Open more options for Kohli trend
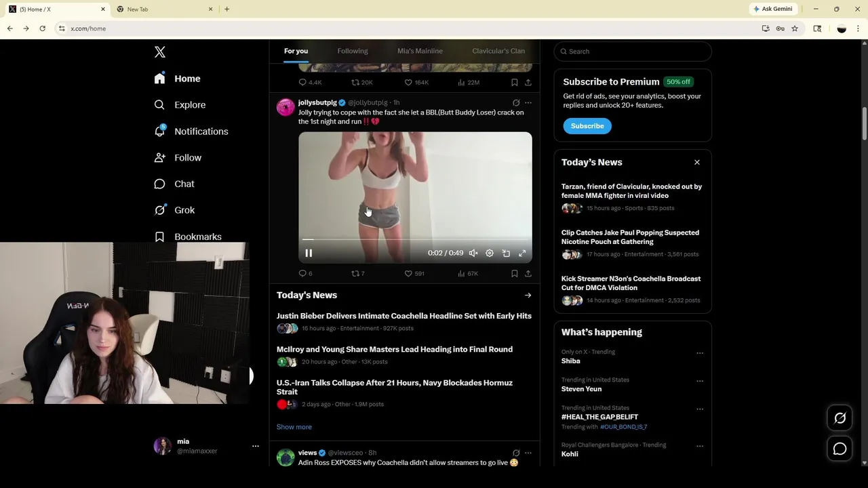 700,446
